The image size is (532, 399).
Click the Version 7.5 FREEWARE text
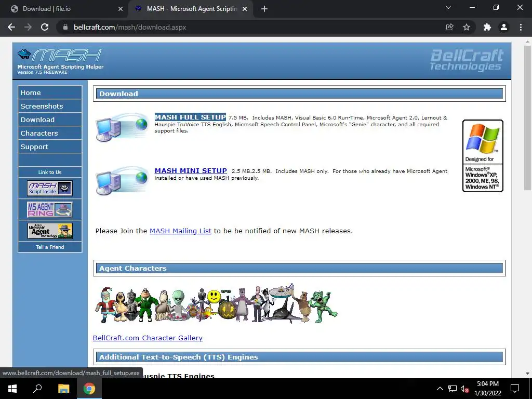tap(43, 72)
